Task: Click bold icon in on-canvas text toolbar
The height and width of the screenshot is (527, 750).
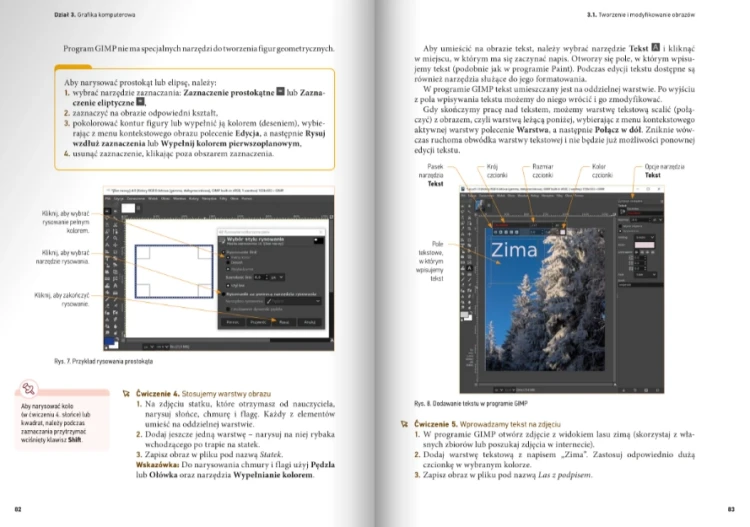Action: point(501,232)
